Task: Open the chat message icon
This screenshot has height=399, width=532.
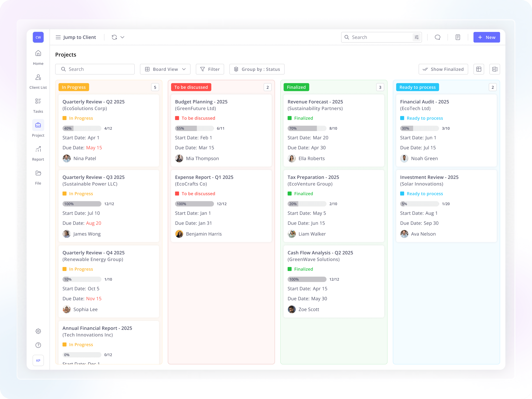Action: [x=437, y=37]
